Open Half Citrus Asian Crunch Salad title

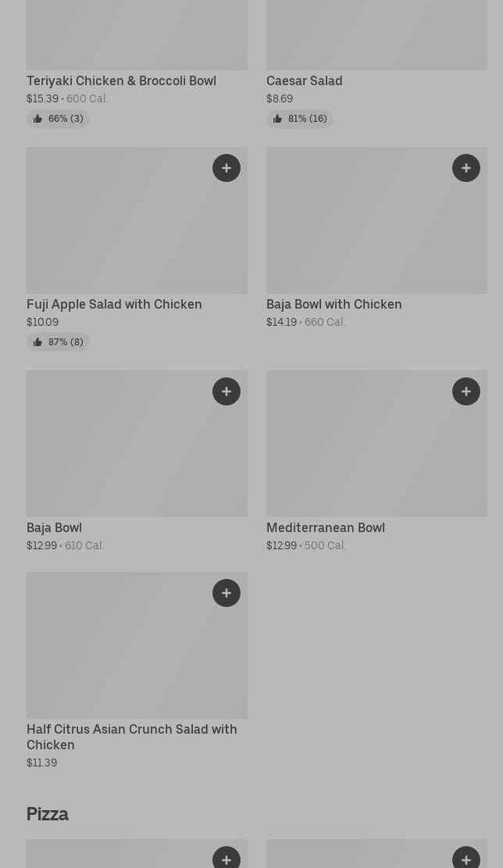131,737
